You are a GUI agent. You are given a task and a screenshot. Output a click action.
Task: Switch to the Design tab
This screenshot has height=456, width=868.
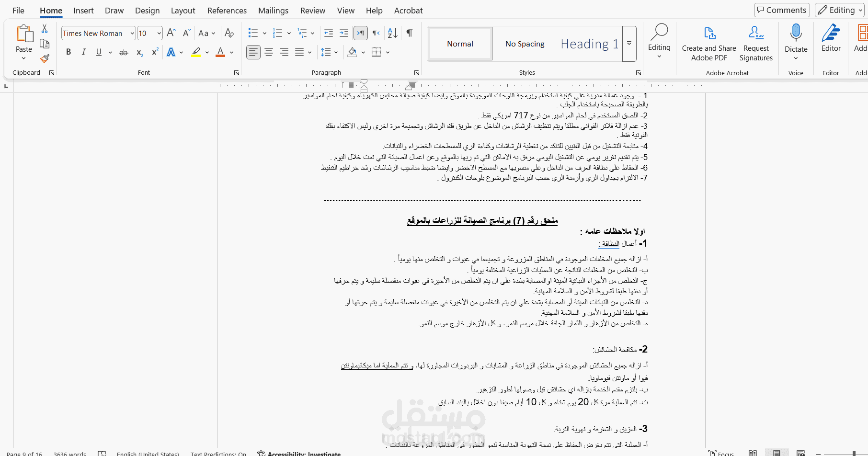(x=147, y=11)
